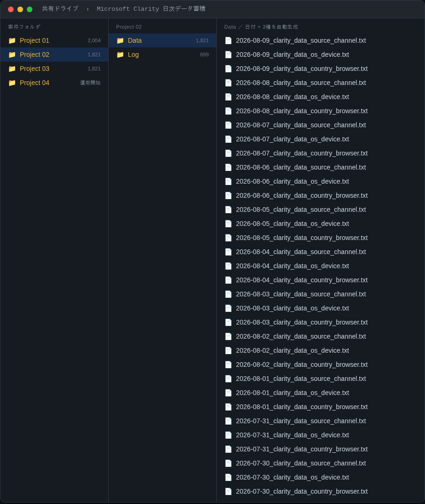Click the Project 01 folder icon
Screen dimensions: 425x504
(12, 40)
